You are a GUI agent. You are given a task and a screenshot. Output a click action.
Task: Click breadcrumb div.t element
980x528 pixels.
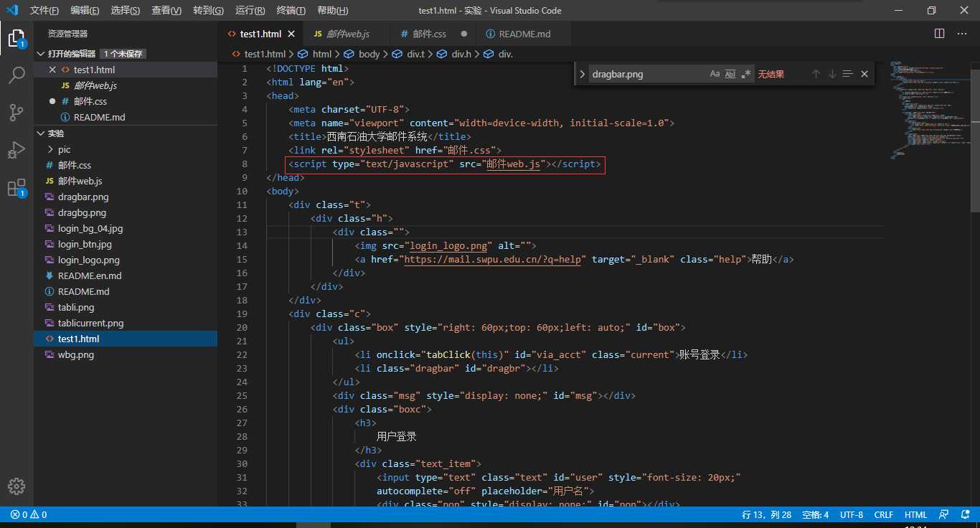416,54
